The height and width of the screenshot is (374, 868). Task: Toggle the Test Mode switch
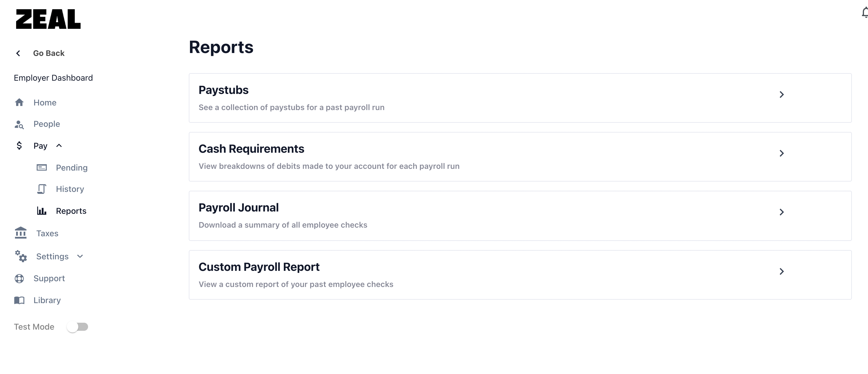click(77, 327)
